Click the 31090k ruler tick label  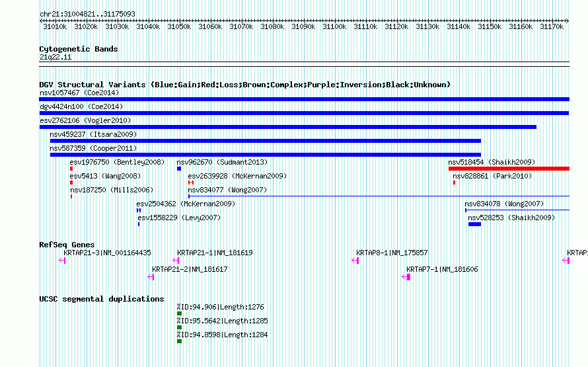click(x=303, y=26)
